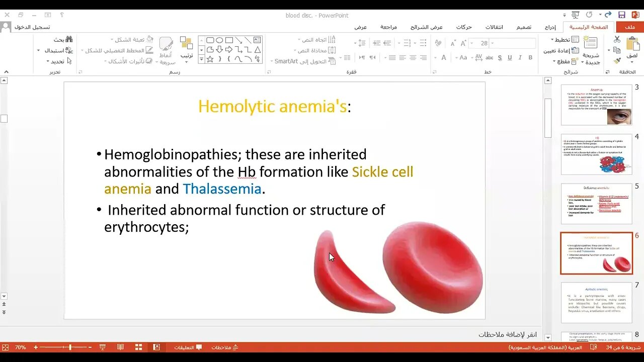Open the character spacing AV dropdown
Screen dimensions: 644x362
[x=476, y=58]
